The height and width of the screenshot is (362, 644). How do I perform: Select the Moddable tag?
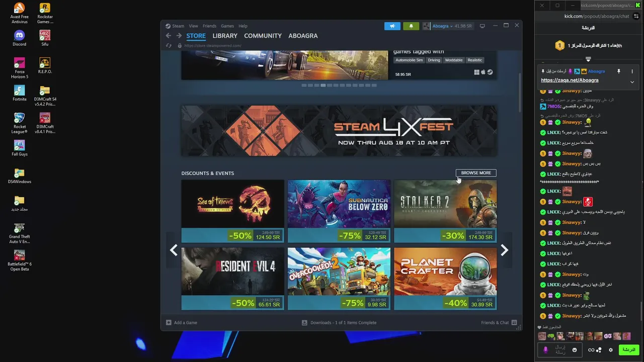(x=454, y=60)
